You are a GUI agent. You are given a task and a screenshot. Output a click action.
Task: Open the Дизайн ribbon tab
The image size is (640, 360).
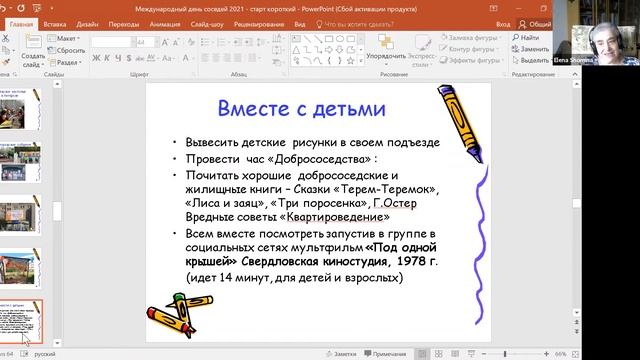click(x=87, y=24)
